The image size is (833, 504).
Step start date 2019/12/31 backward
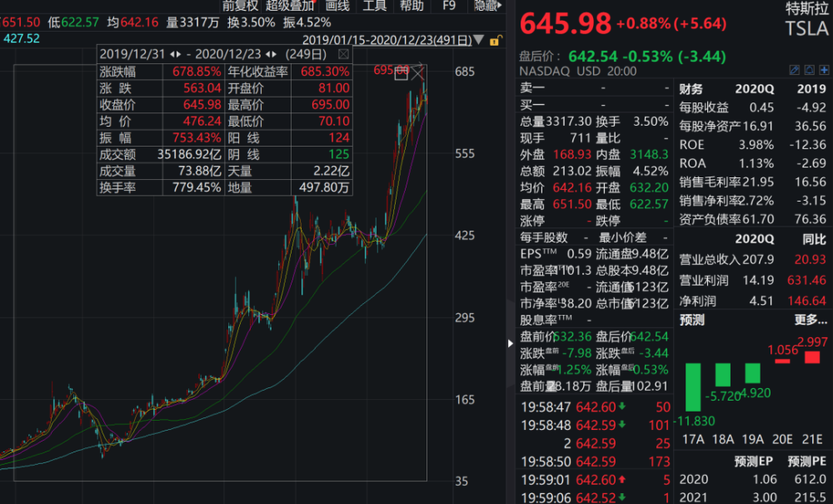[172, 54]
